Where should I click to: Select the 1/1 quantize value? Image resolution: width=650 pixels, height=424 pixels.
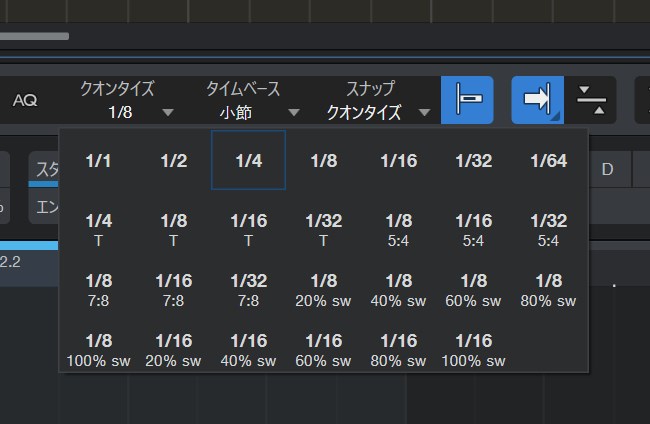pyautogui.click(x=99, y=161)
